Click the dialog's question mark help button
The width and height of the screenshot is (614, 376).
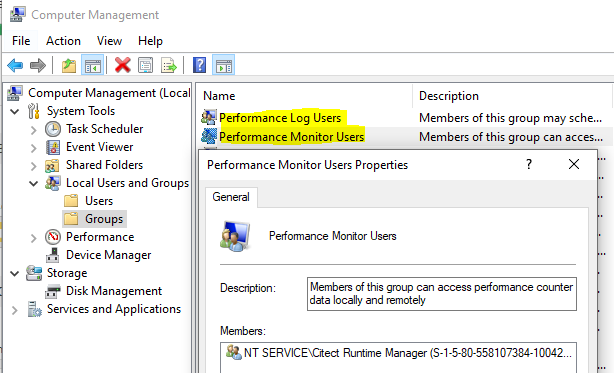[x=529, y=164]
